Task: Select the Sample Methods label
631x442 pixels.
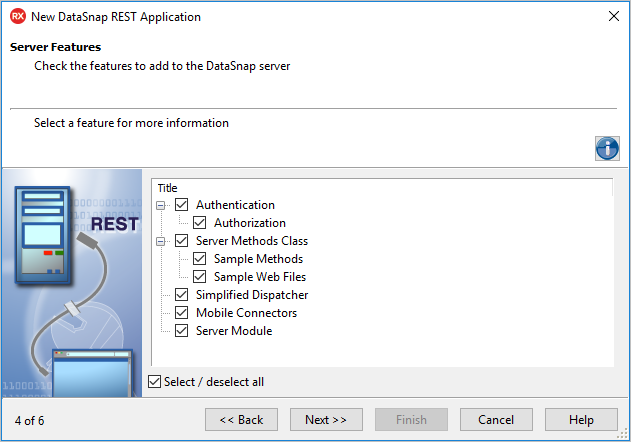Action: point(258,259)
